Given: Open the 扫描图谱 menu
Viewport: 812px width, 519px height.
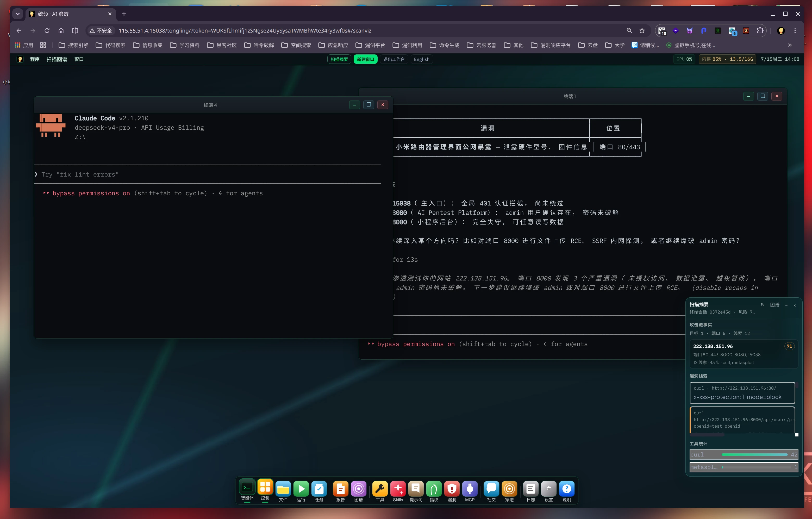Looking at the screenshot, I should tap(57, 59).
